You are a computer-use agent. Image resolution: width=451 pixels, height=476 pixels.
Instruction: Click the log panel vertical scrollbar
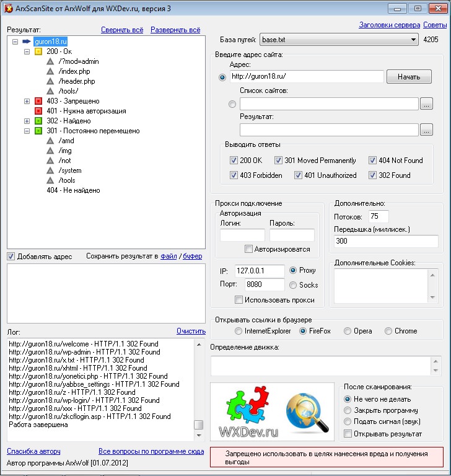click(198, 384)
